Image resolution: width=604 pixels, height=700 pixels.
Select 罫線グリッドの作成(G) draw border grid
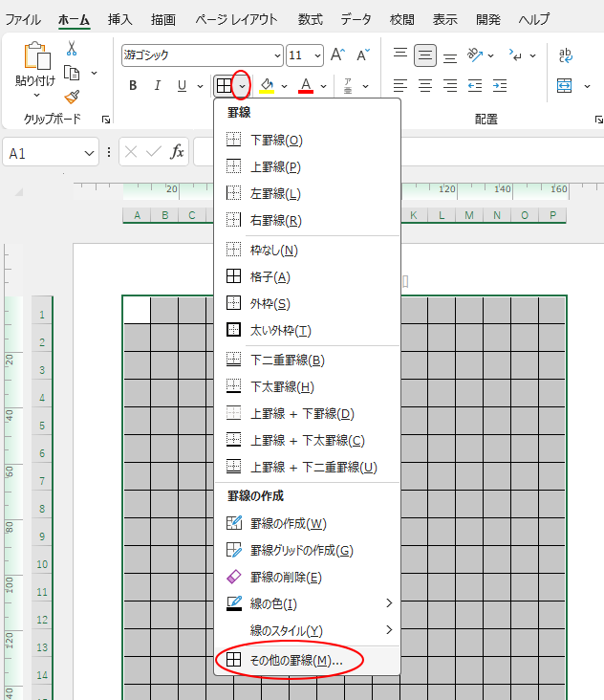tap(308, 550)
